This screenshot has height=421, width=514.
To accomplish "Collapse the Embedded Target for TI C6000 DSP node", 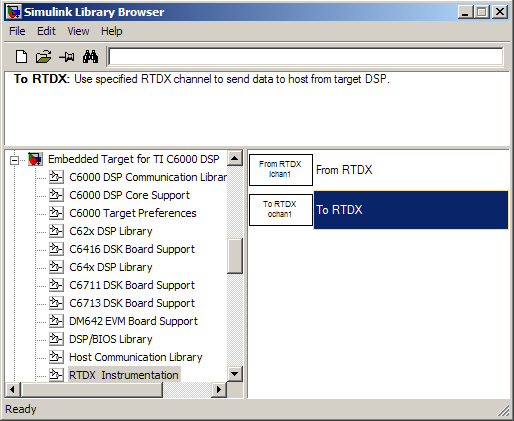I will click(x=14, y=160).
